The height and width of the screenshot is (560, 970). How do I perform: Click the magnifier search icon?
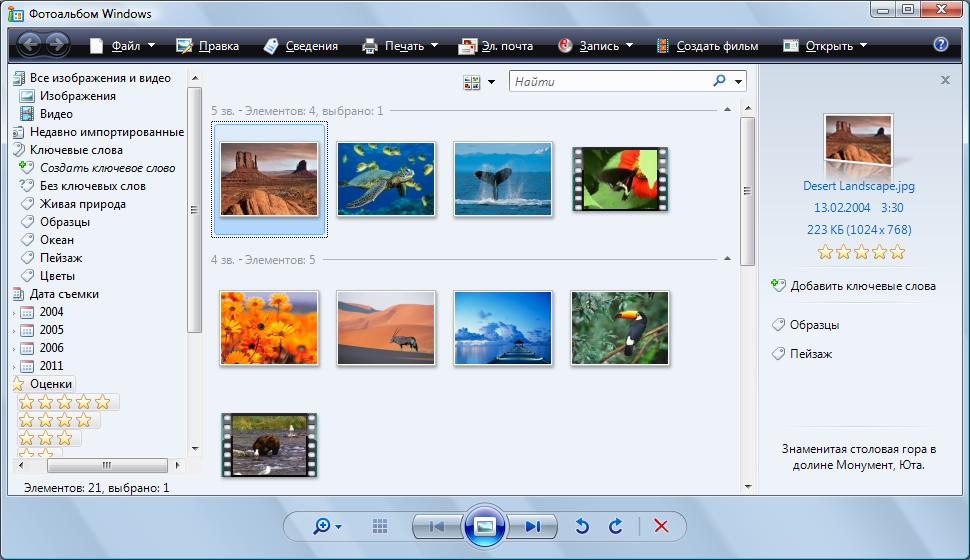point(719,81)
